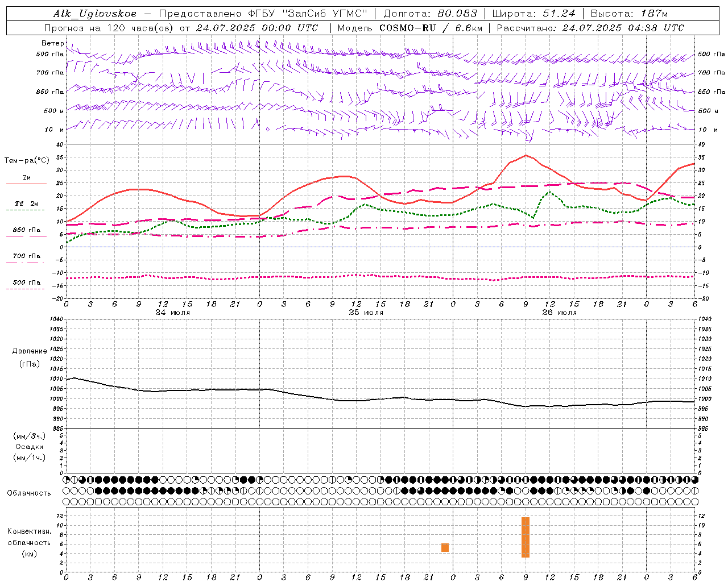Click the station name Alk_Uglovskoe
The width and height of the screenshot is (728, 582).
coord(95,14)
